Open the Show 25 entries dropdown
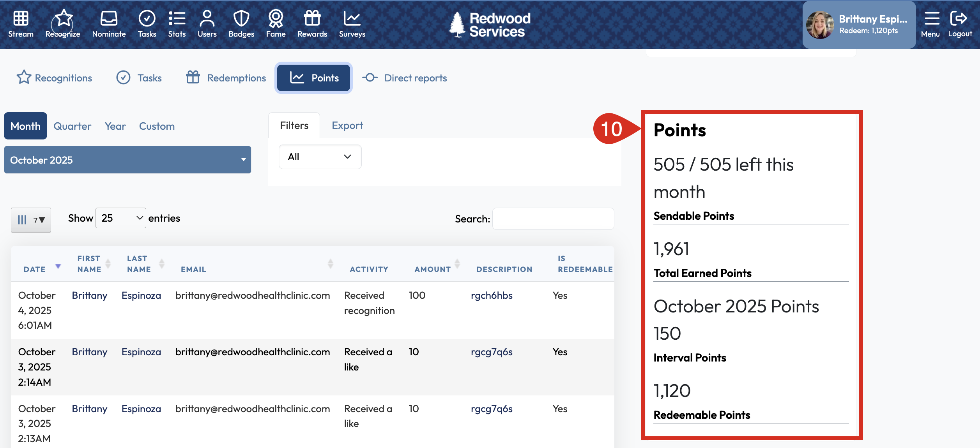This screenshot has width=980, height=448. [121, 218]
